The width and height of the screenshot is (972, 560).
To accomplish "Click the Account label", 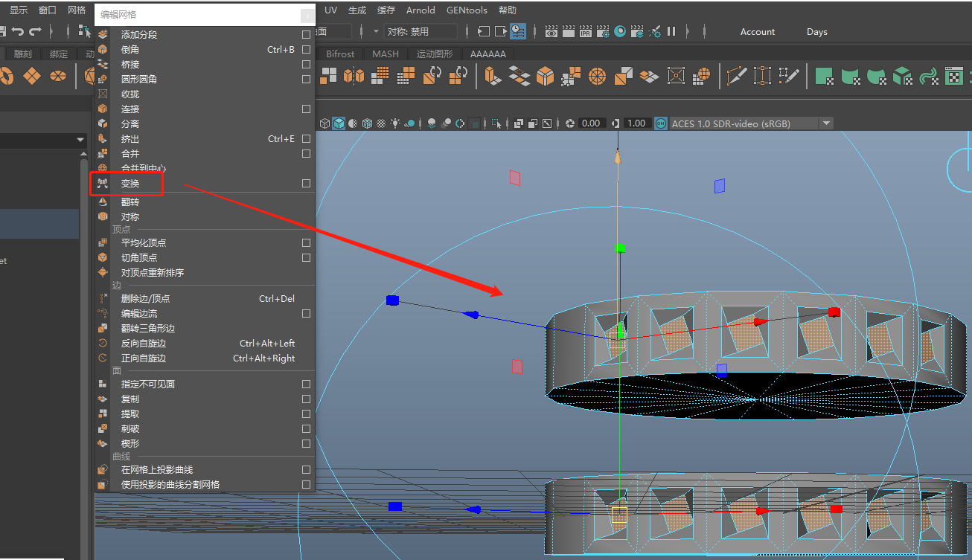I will tap(758, 32).
